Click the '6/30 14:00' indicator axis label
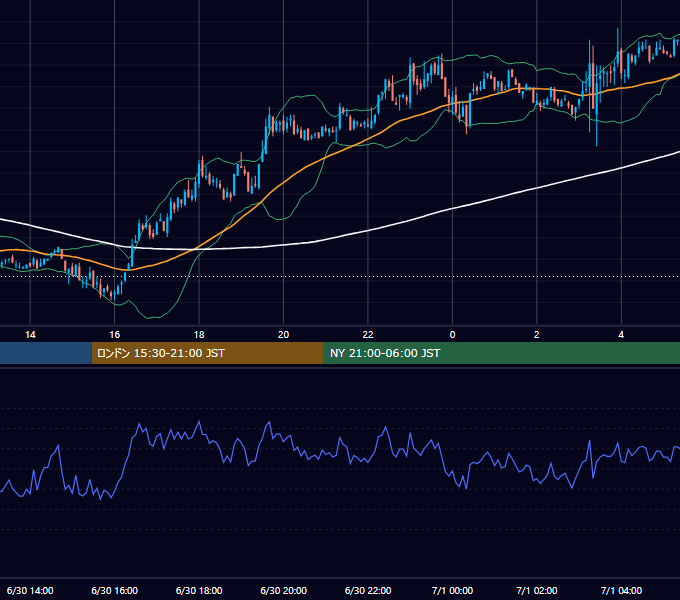680x600 pixels. pyautogui.click(x=30, y=590)
